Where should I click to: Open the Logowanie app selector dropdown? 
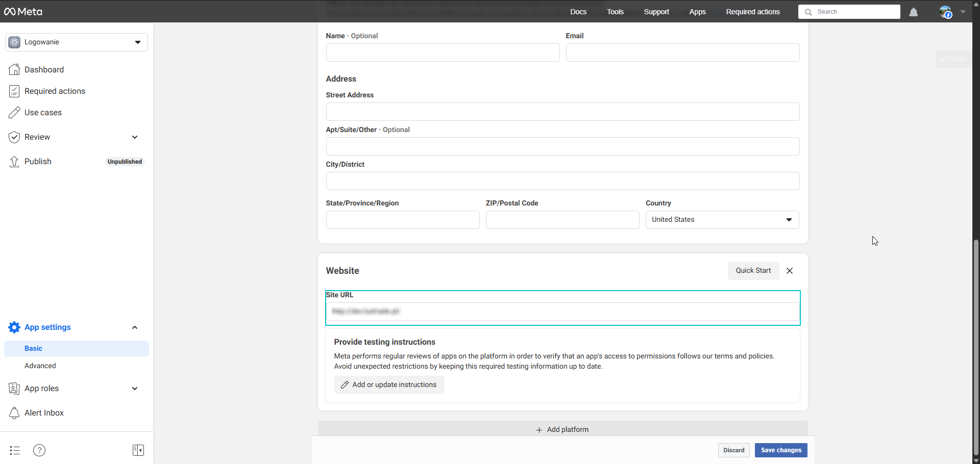(77, 42)
